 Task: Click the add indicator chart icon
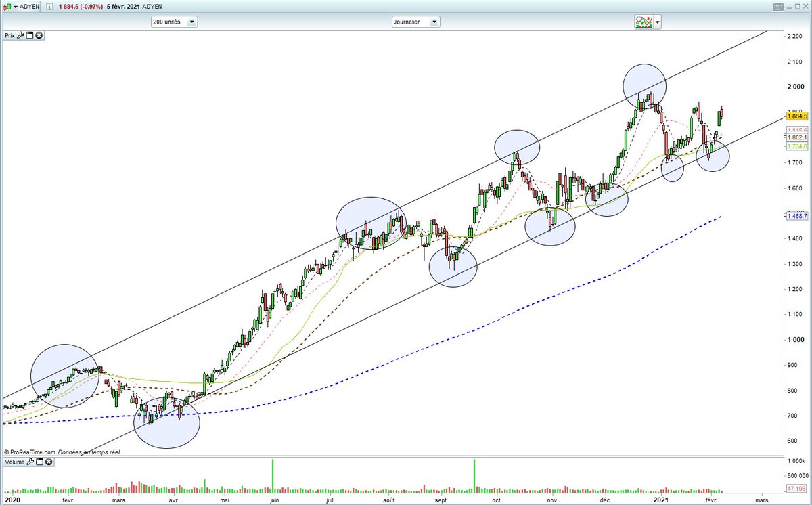point(644,22)
